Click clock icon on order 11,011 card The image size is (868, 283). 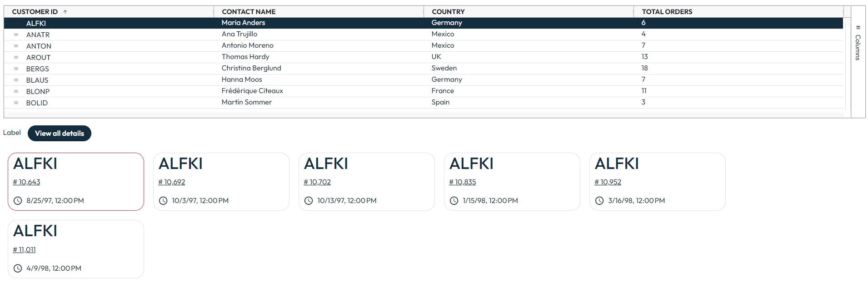pos(18,268)
